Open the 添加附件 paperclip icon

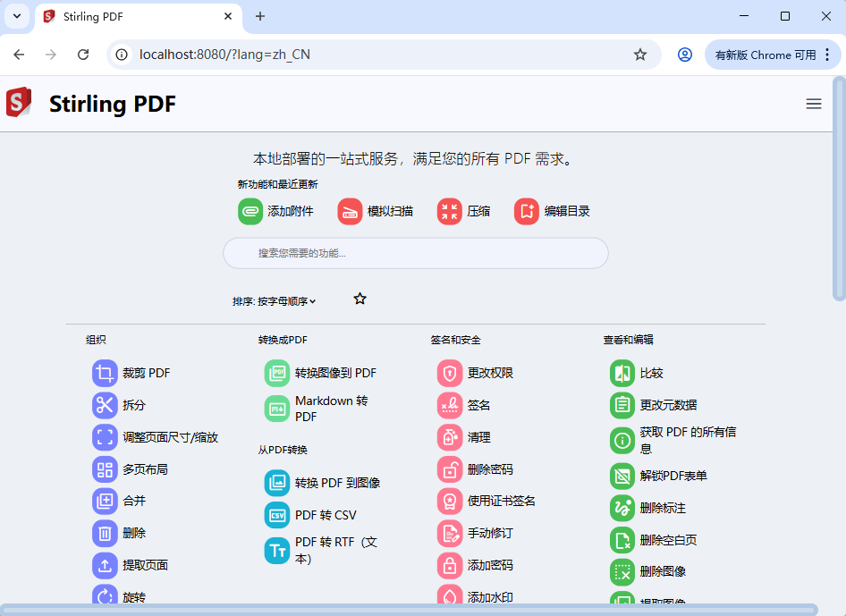(250, 212)
